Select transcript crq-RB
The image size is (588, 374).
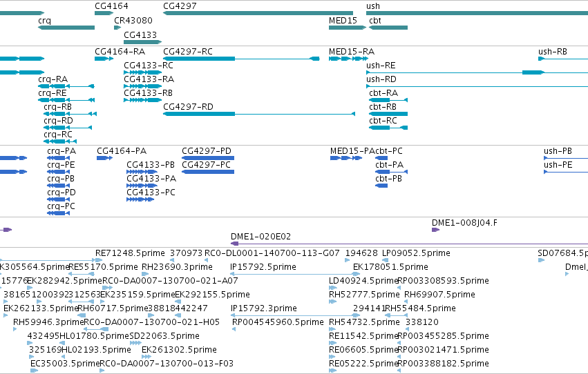coord(70,114)
